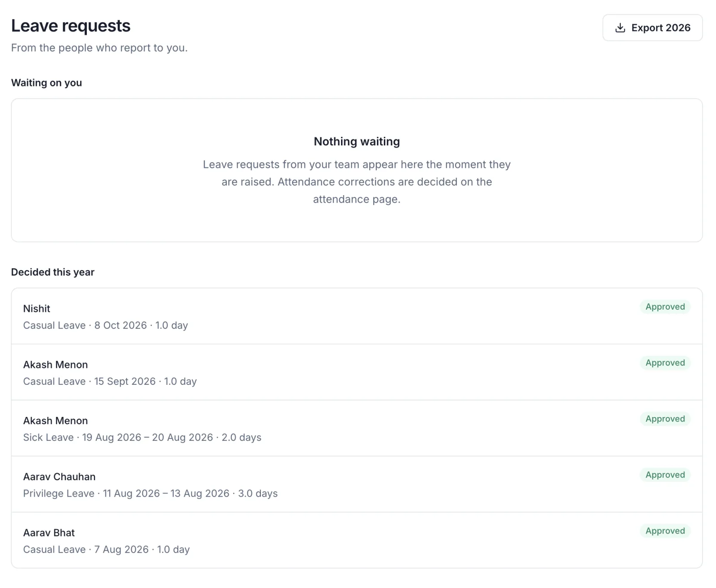716x588 pixels.
Task: Click 'Casual Leave · 8 Oct 2026 · 1.0 day'
Action: [106, 325]
